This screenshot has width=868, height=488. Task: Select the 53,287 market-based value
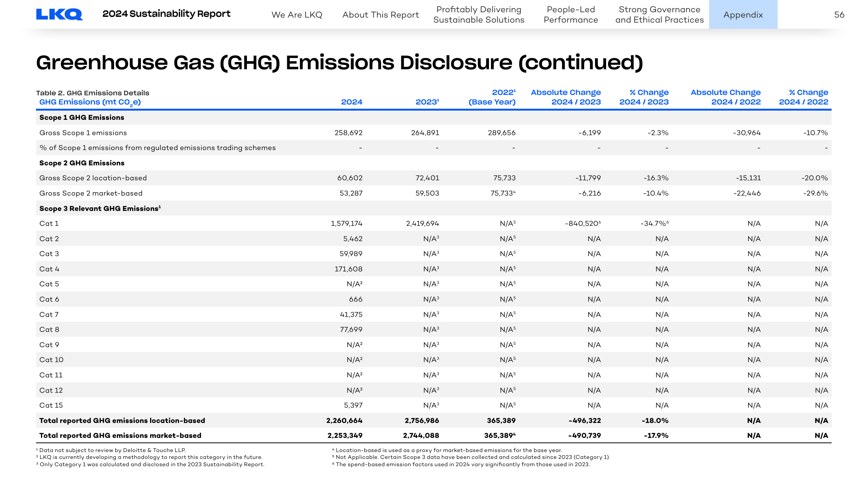coord(351,193)
